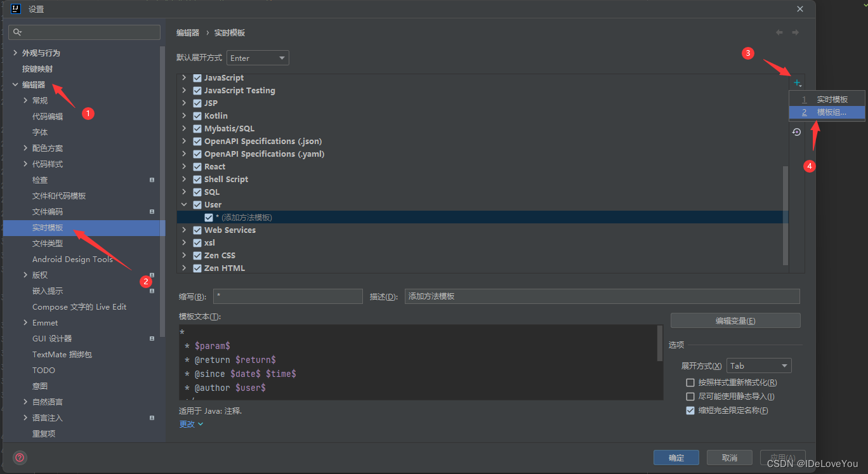Open the 代码编辑 settings page

point(48,116)
